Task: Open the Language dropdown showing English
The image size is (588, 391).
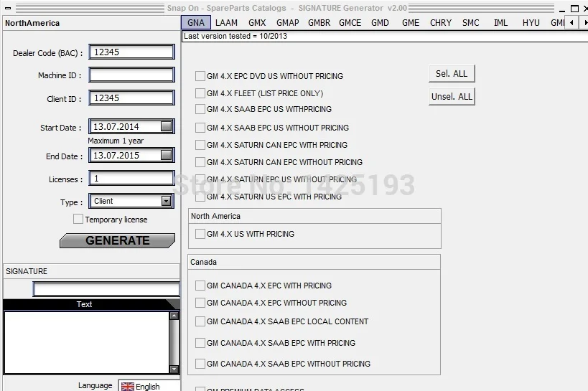Action: [149, 386]
